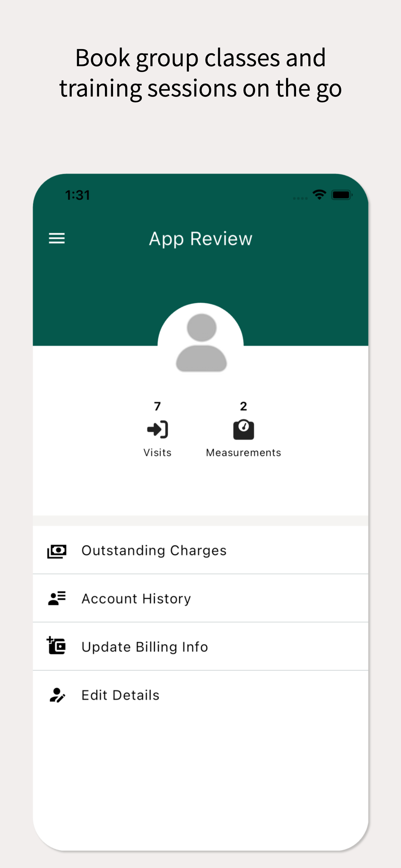Tap the Edit Details pencil-person icon
The width and height of the screenshot is (401, 868).
57,695
